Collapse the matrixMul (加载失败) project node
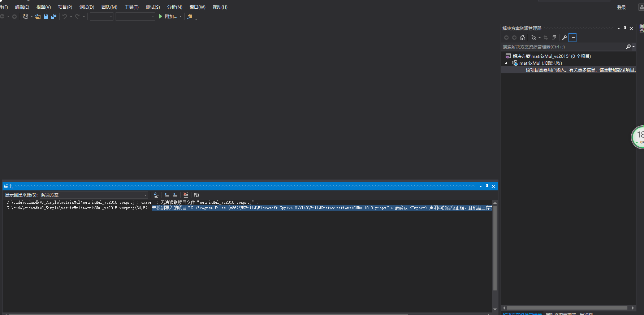The height and width of the screenshot is (315, 644). [506, 63]
